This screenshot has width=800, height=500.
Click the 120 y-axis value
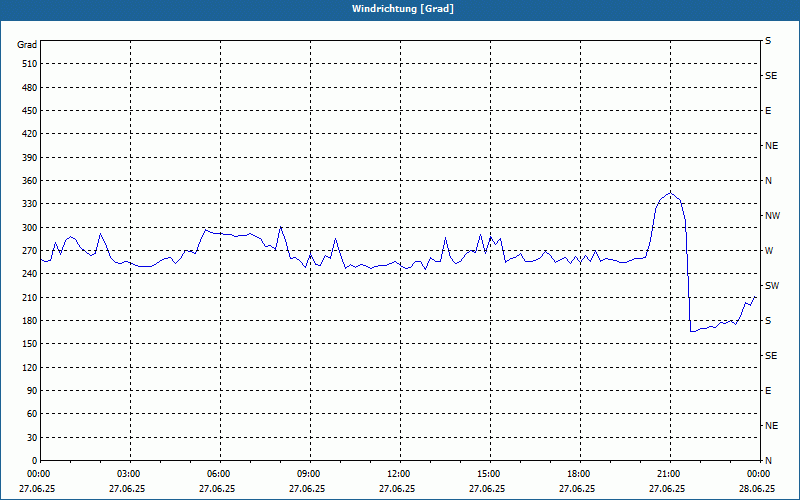click(30, 367)
